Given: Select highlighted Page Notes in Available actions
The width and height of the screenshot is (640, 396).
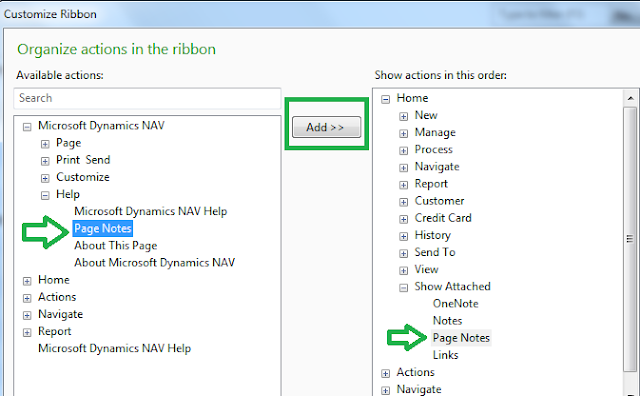Looking at the screenshot, I should (103, 229).
